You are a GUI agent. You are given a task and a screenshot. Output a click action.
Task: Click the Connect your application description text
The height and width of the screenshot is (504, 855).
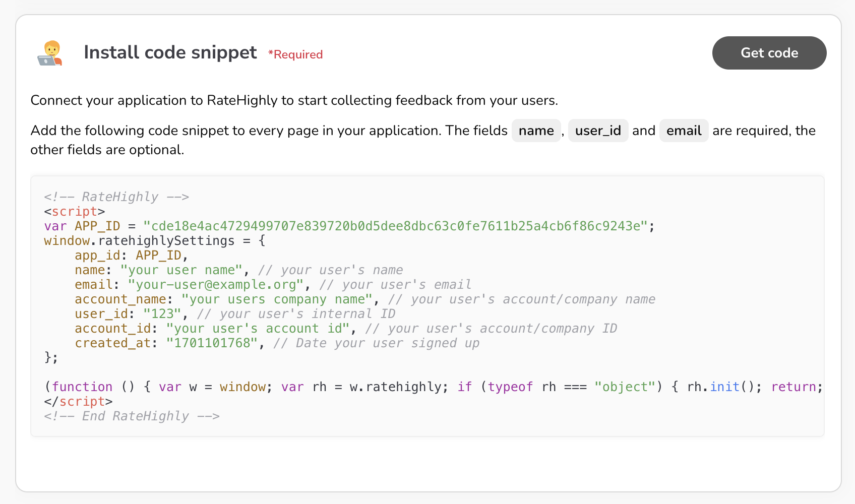pyautogui.click(x=294, y=100)
